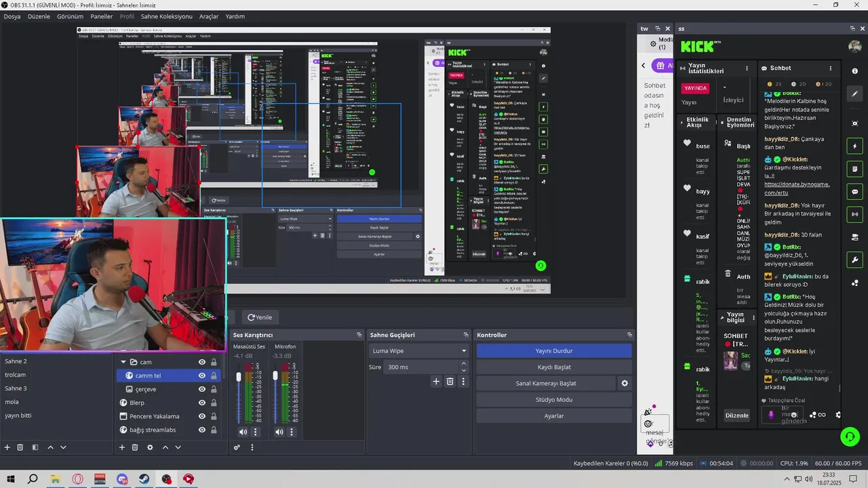Open Mikrofon channel options dots
The height and width of the screenshot is (488, 868).
292,432
